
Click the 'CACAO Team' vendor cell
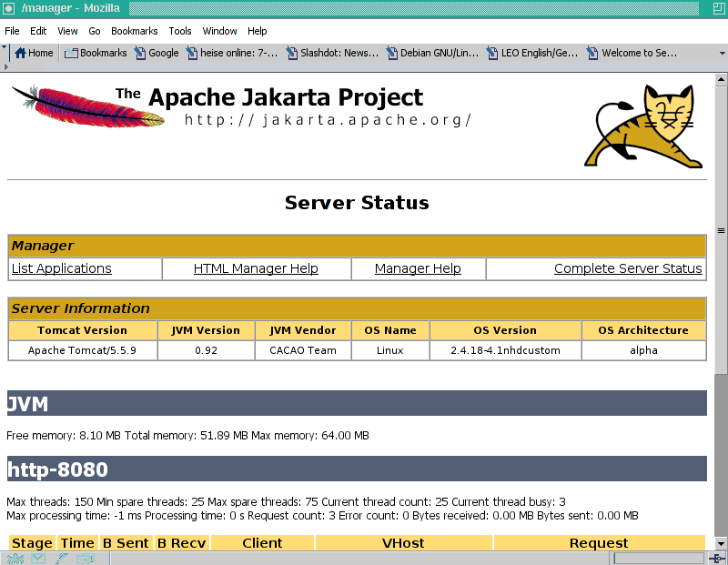click(x=303, y=350)
